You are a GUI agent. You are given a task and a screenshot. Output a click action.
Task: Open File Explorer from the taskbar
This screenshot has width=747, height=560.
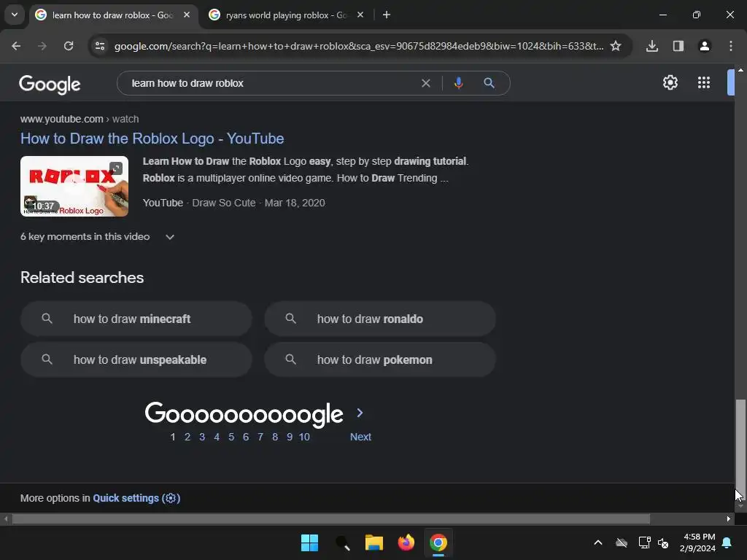(374, 542)
